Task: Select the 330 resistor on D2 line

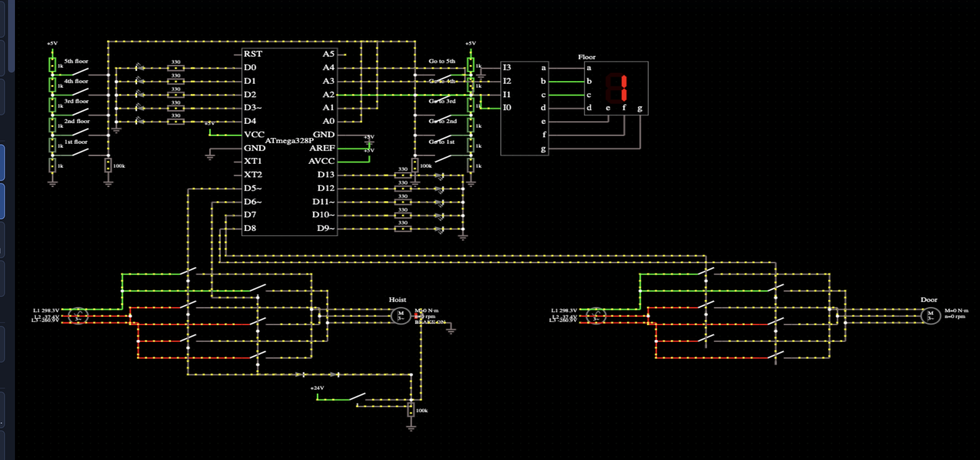Action: tap(176, 95)
